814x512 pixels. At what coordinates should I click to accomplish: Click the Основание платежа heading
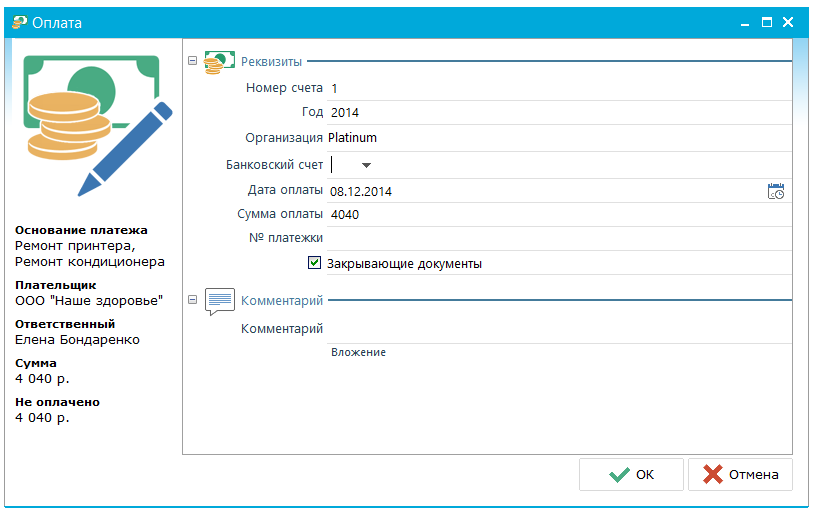click(81, 230)
